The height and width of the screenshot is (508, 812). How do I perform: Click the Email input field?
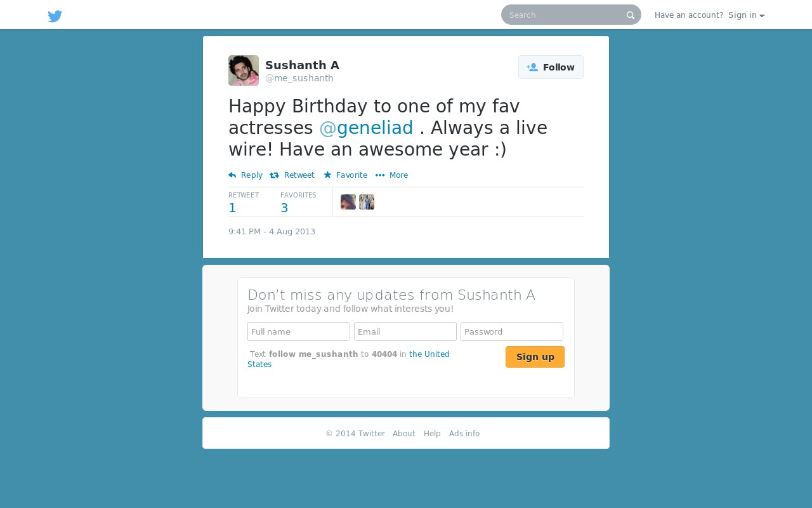405,331
